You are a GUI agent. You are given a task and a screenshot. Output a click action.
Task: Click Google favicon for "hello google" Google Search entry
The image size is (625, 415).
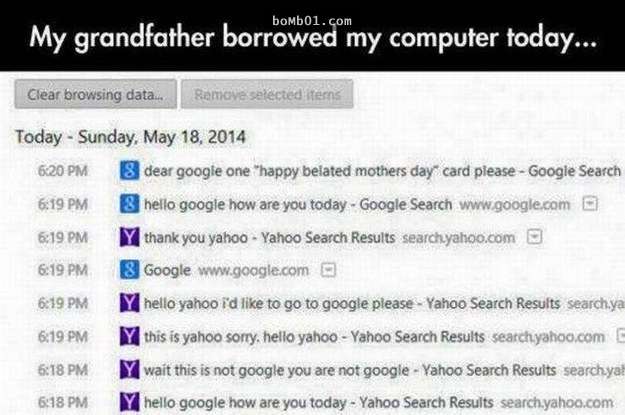point(128,204)
